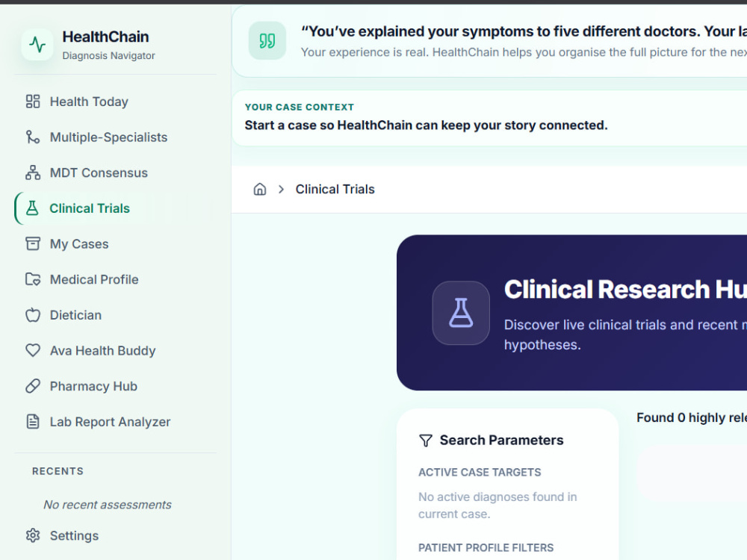Click the Medical Profile folder-heart icon
The height and width of the screenshot is (560, 747).
click(x=33, y=279)
